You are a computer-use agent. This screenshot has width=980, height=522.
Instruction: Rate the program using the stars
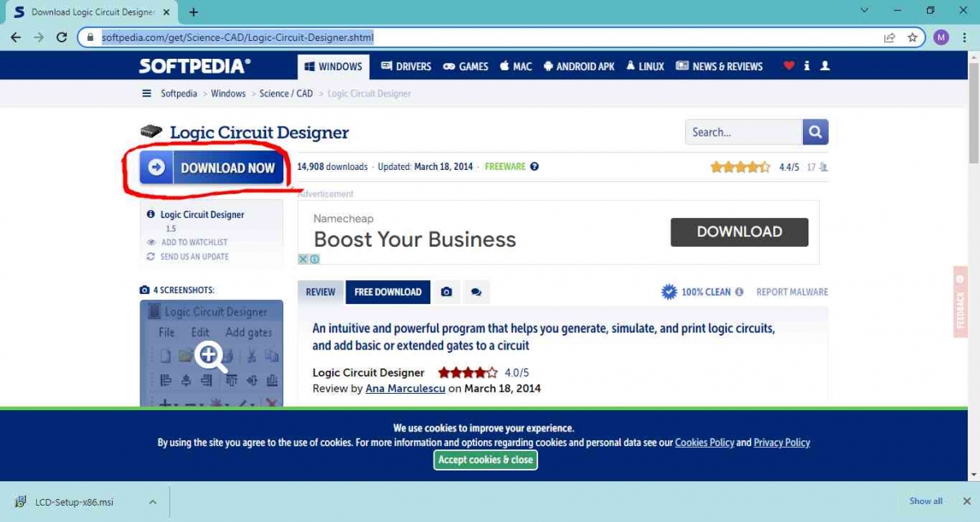740,167
